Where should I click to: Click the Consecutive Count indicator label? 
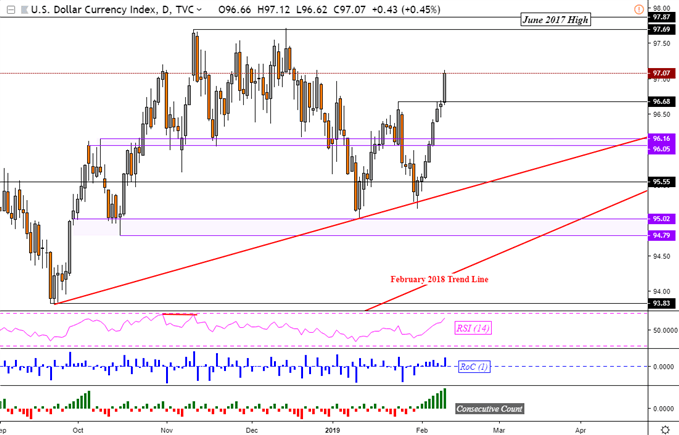489,409
